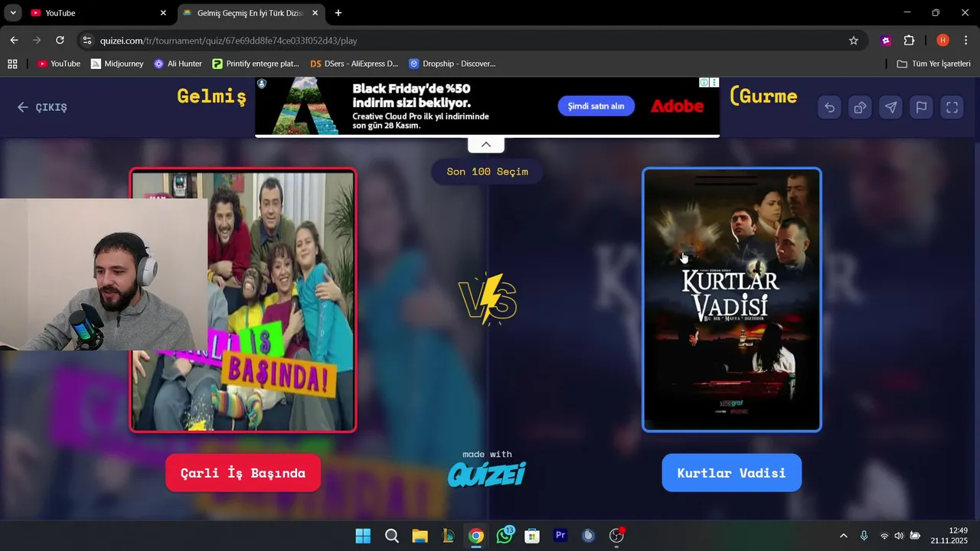Enter fullscreen mode in the quiz

952,108
